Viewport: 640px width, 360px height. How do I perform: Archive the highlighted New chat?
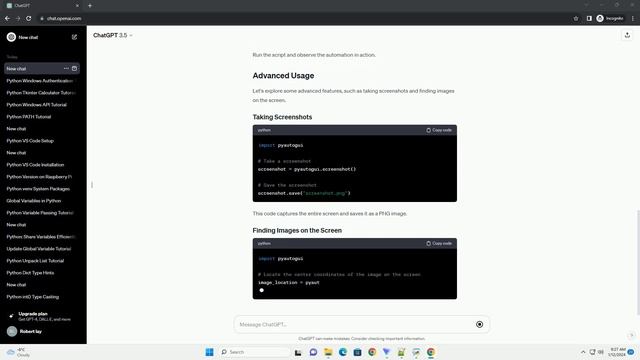(74, 69)
